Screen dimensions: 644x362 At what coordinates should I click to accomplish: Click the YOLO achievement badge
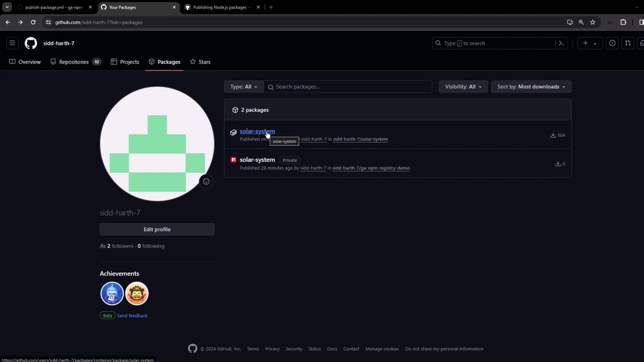point(137,294)
